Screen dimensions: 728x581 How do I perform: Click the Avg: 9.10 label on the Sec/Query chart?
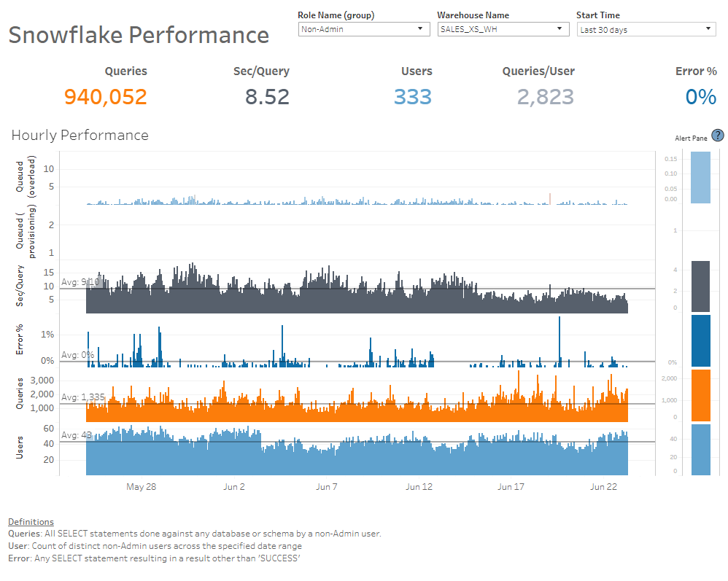pyautogui.click(x=80, y=282)
